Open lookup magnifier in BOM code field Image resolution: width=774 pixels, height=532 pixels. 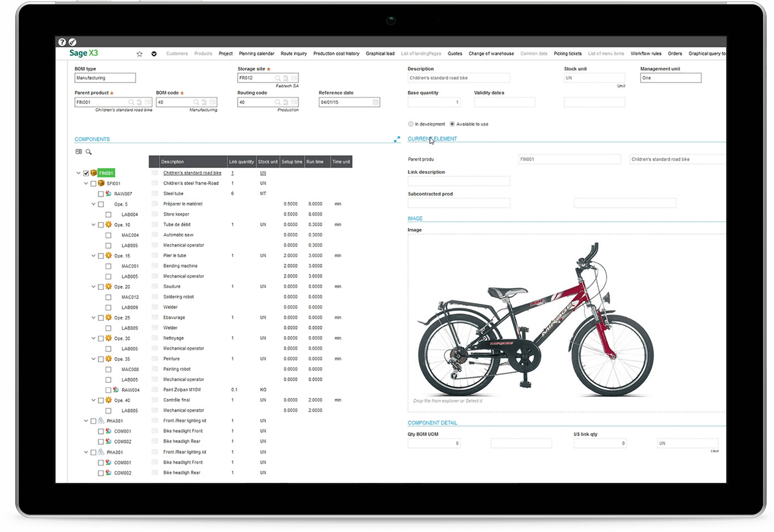pyautogui.click(x=196, y=102)
